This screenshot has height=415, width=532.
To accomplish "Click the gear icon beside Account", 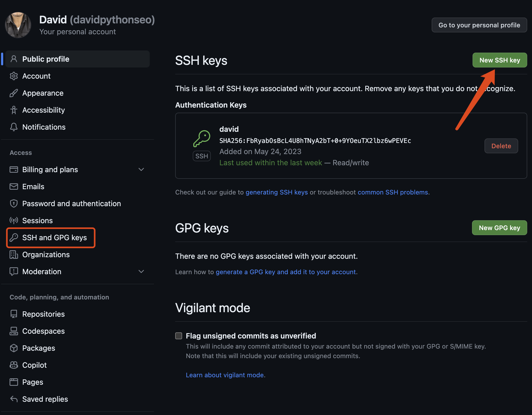I will pos(14,76).
